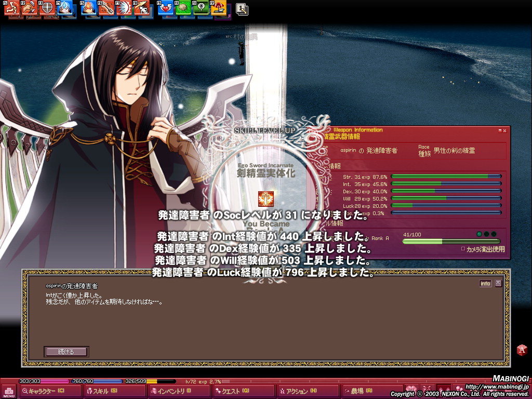Use the F8 charging attack skill
The width and height of the screenshot is (532, 399).
click(141, 8)
